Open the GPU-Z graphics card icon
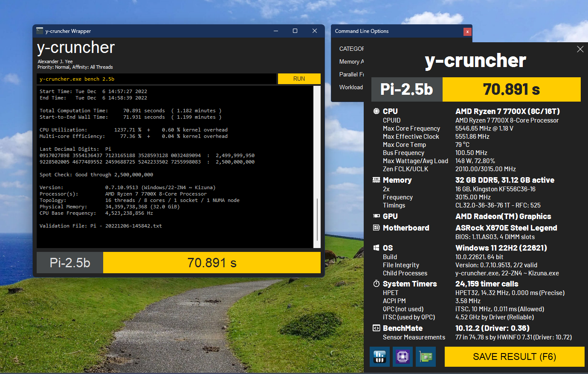 tap(426, 356)
